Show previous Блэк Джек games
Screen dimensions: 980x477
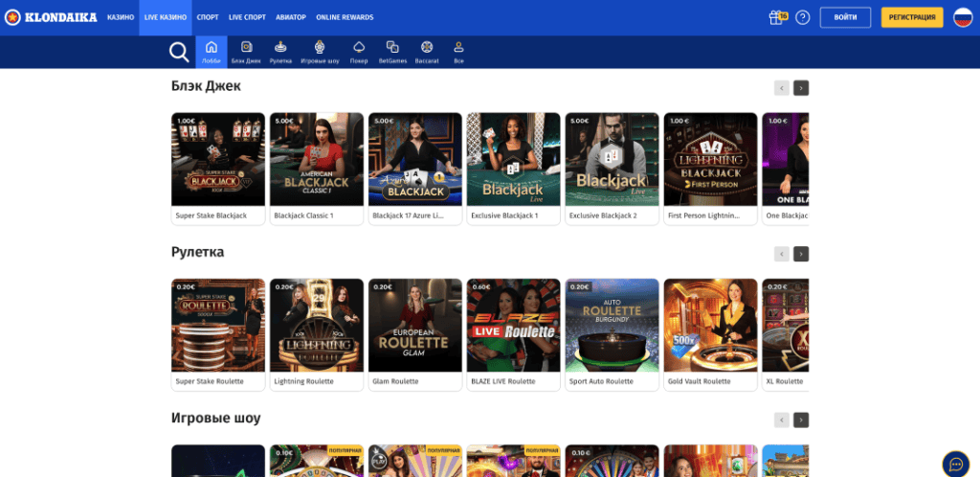tap(782, 88)
